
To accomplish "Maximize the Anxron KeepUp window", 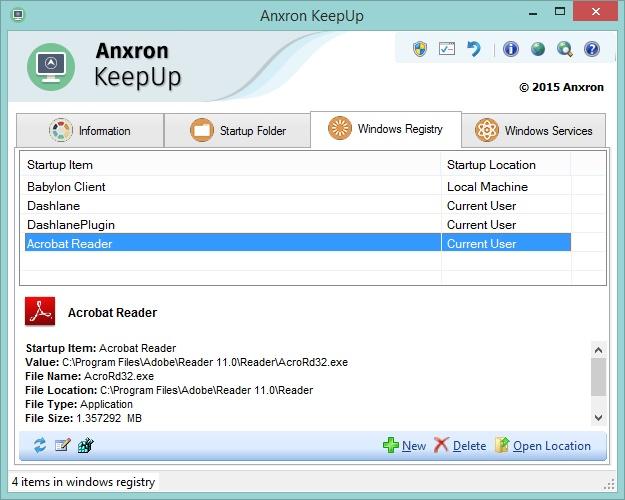I will (x=560, y=12).
